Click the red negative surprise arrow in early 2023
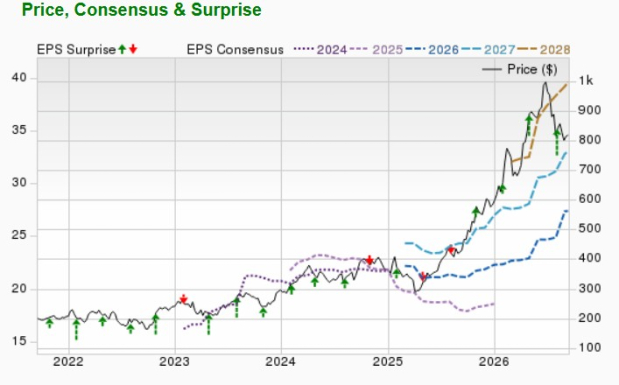Screen dimensions: 619x385 pyautogui.click(x=183, y=299)
